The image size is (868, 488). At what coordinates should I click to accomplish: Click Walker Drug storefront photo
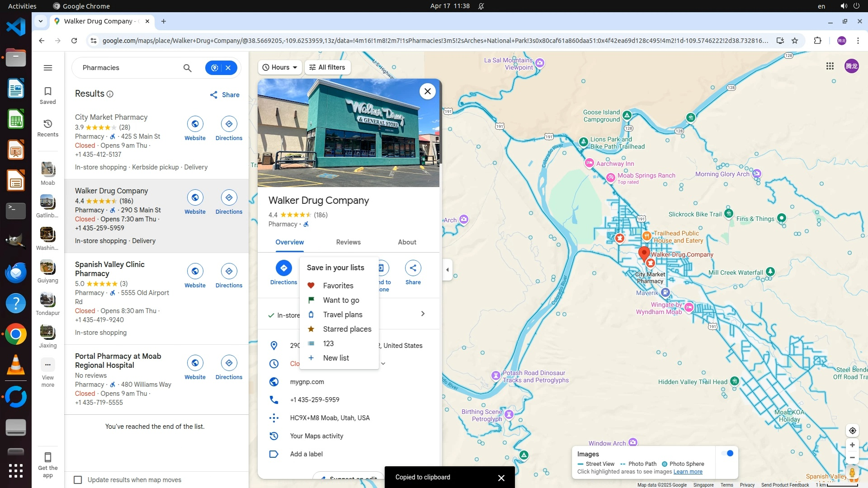(348, 133)
